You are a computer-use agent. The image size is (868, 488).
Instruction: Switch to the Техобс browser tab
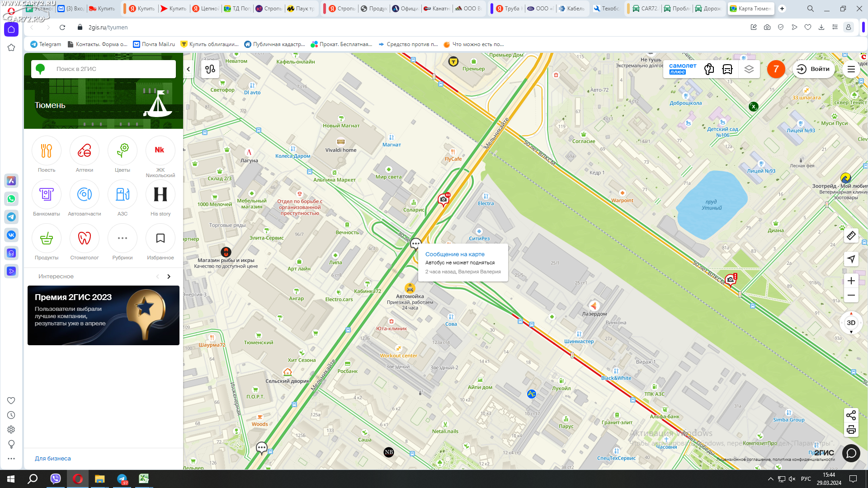pyautogui.click(x=606, y=9)
